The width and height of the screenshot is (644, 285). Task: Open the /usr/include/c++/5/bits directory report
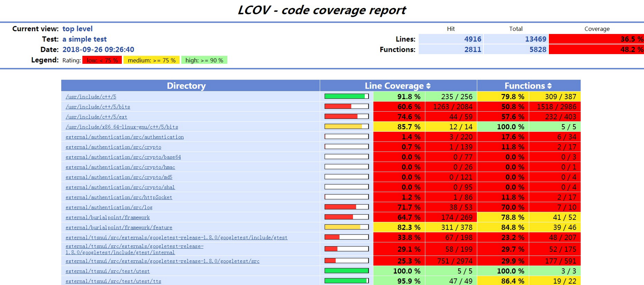tap(98, 107)
